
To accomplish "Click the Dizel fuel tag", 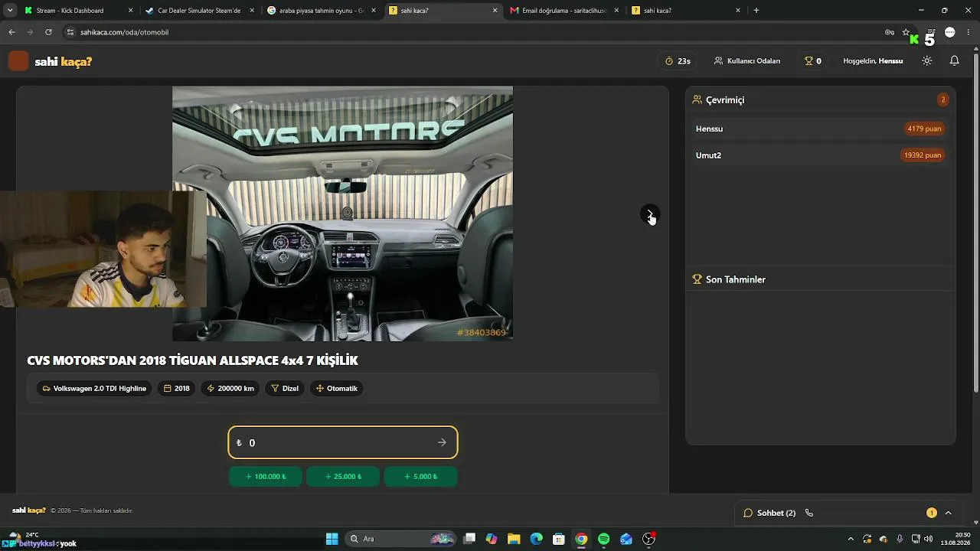I will 285,389.
